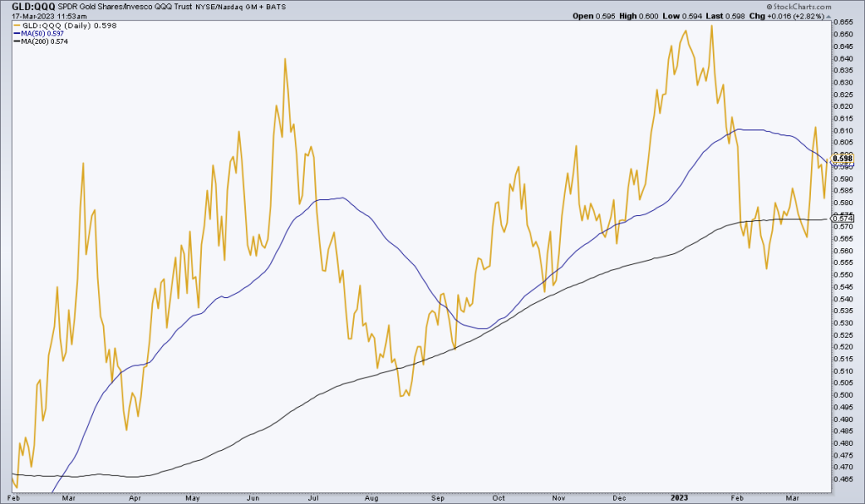This screenshot has width=865, height=504.
Task: Click the "NYSE/Nasdaq GM + BATS" exchange label
Action: tap(241, 7)
